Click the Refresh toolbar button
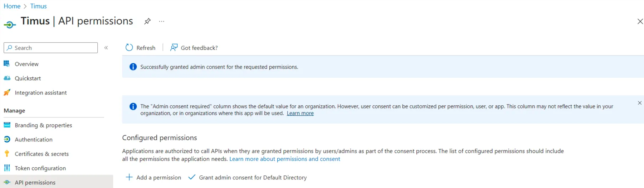The height and width of the screenshot is (188, 644). click(x=141, y=48)
